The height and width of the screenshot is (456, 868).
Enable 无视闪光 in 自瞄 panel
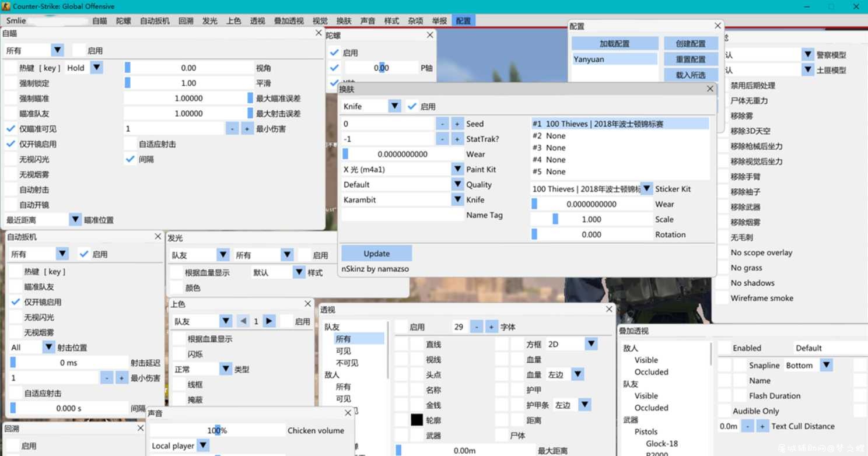tap(11, 159)
